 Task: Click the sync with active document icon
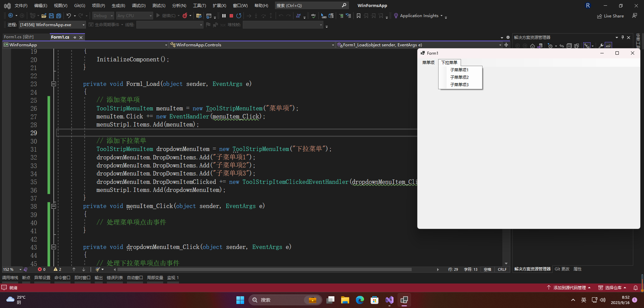pos(561,46)
